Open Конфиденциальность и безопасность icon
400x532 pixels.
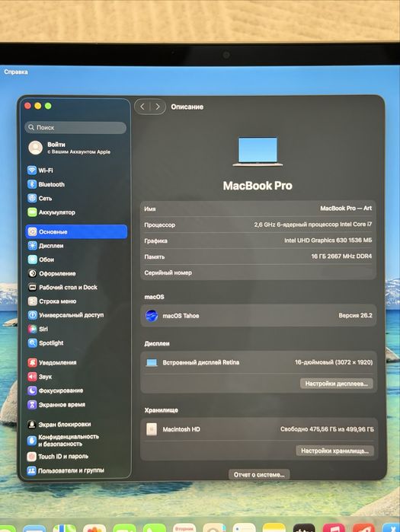point(31,441)
